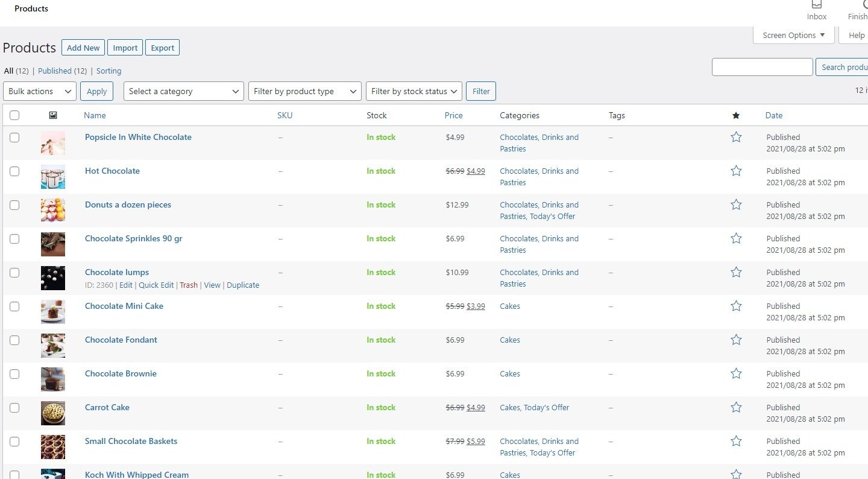The image size is (868, 479).
Task: Select all products with header checkbox
Action: [x=14, y=115]
